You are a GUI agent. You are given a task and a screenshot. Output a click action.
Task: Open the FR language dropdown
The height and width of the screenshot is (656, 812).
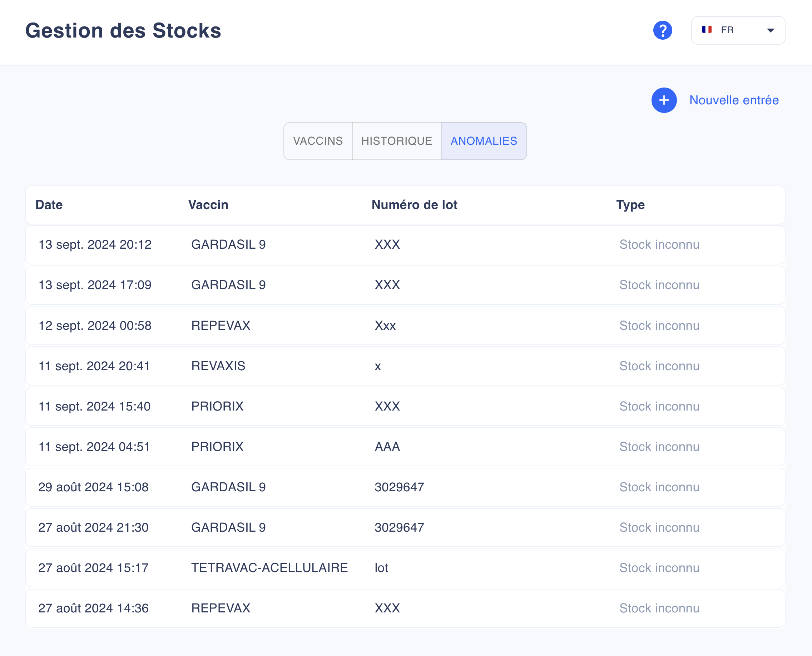[x=738, y=30]
